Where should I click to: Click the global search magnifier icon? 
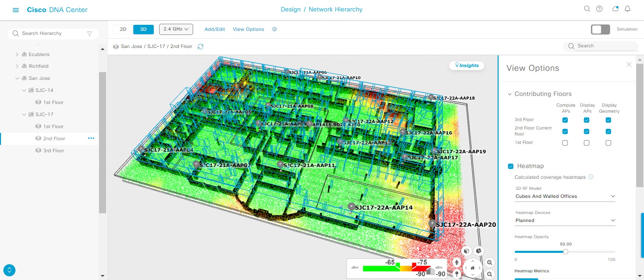coord(587,9)
